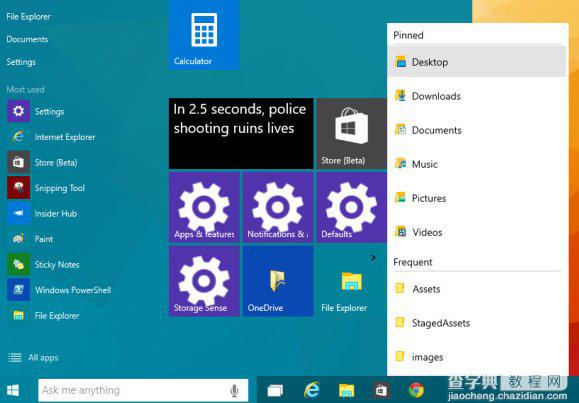Open the Defaults settings tile
Screen dimensions: 579x403
click(351, 207)
